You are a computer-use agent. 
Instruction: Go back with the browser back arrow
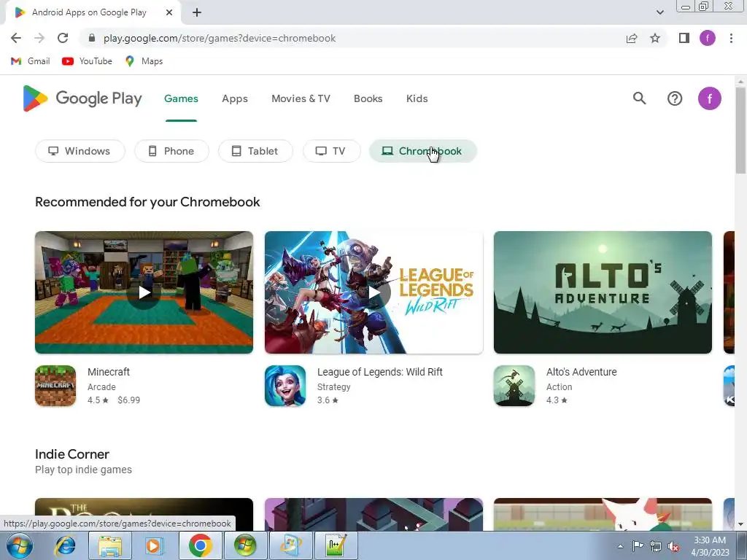16,38
